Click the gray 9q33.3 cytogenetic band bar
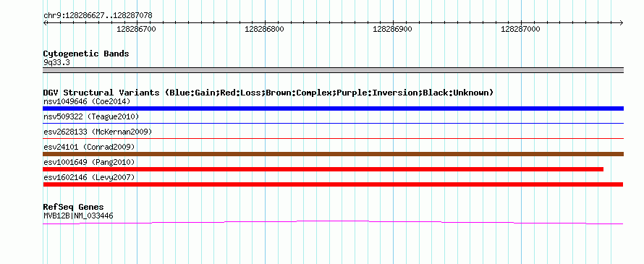644x264 pixels. pyautogui.click(x=333, y=70)
